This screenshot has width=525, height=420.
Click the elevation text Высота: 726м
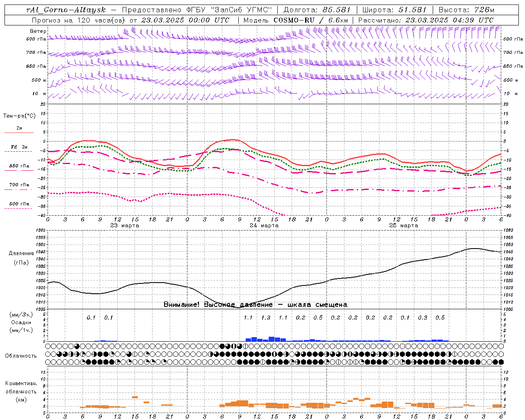click(466, 10)
